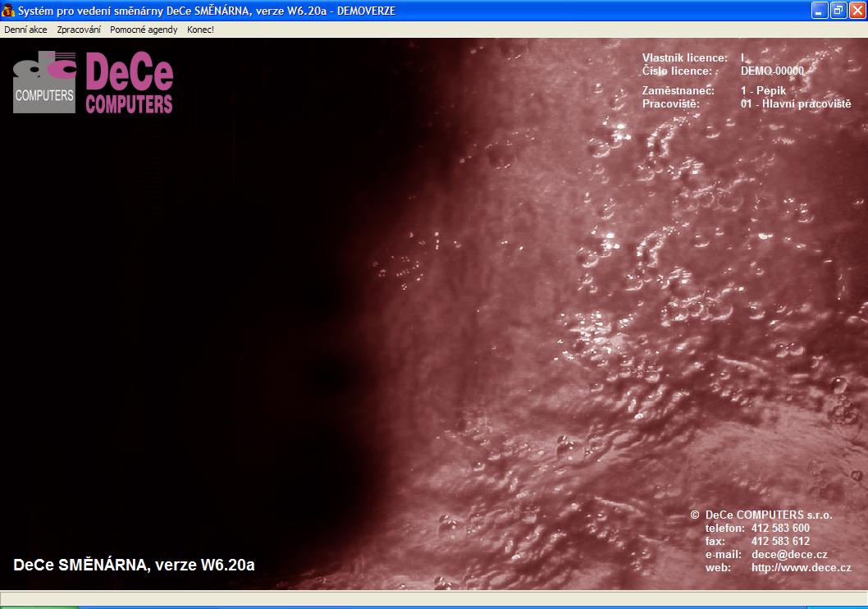
Task: Click the DeCe Computers logo
Action: (93, 82)
